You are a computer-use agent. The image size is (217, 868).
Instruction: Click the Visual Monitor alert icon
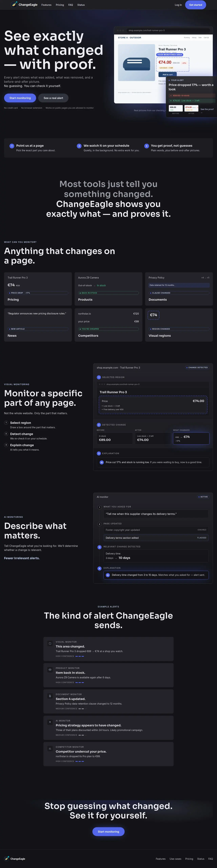[x=50, y=643]
